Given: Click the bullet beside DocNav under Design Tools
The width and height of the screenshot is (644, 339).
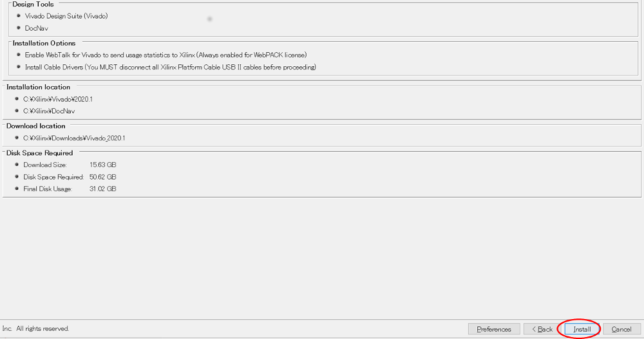Looking at the screenshot, I should tap(19, 28).
